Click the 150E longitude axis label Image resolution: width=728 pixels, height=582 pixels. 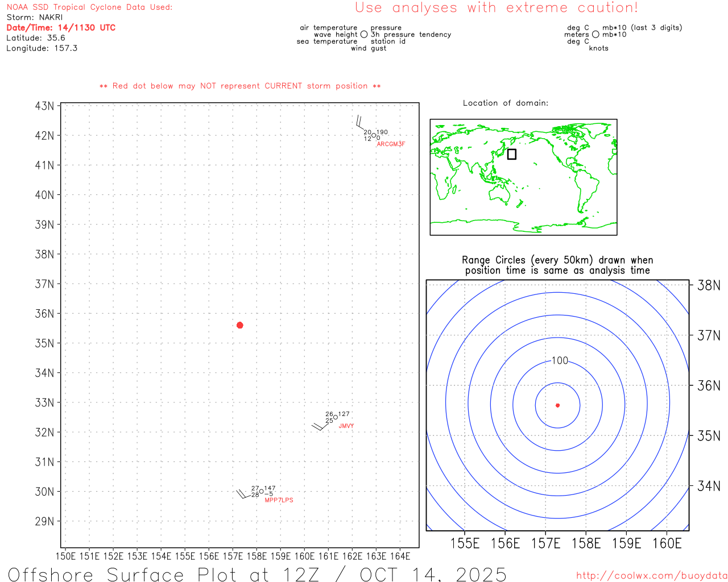pos(65,556)
